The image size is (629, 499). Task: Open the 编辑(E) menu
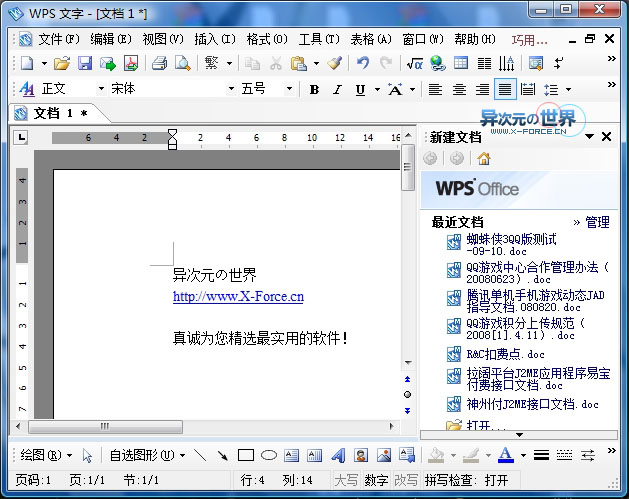pos(111,39)
